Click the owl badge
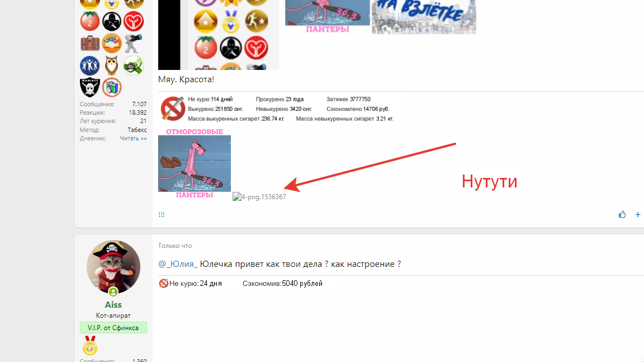The width and height of the screenshot is (644, 362). 111,65
